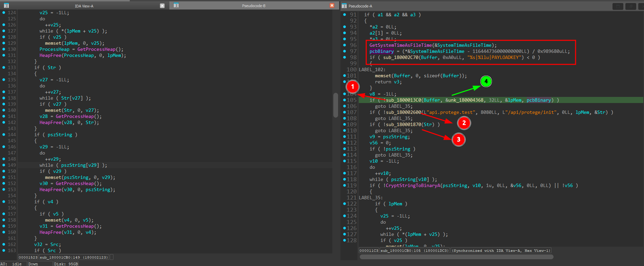Select sub_180001870 on line 109
The width and height of the screenshot is (644, 266).
[x=403, y=124]
